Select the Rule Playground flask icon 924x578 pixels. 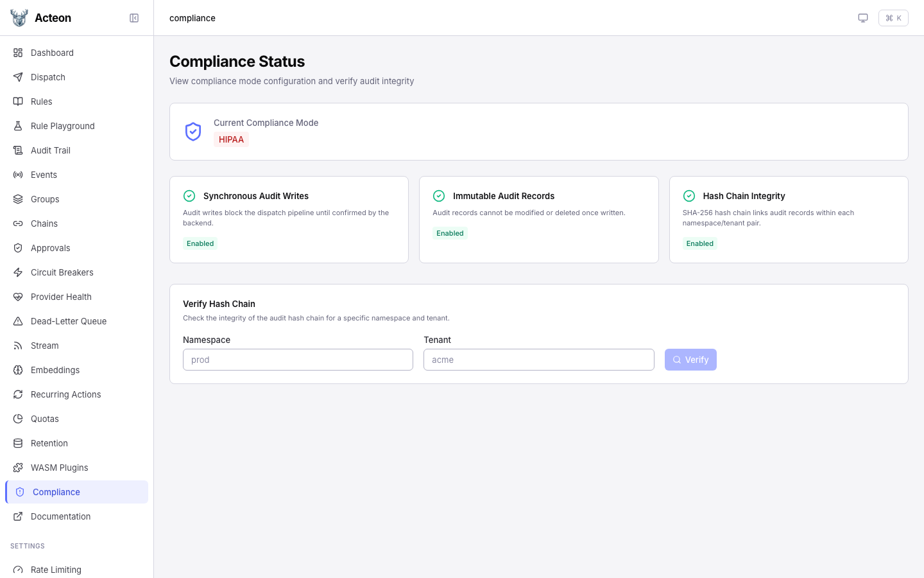pos(18,126)
